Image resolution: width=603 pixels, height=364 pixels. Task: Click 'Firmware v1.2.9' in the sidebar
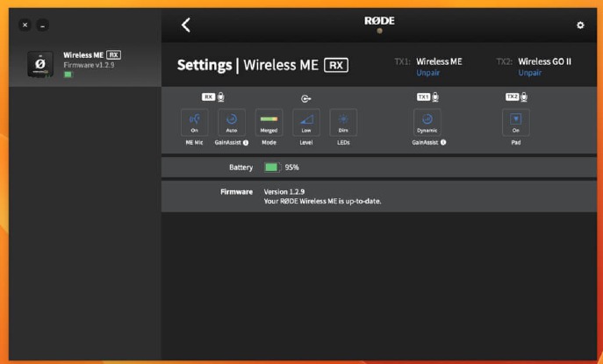tap(89, 65)
